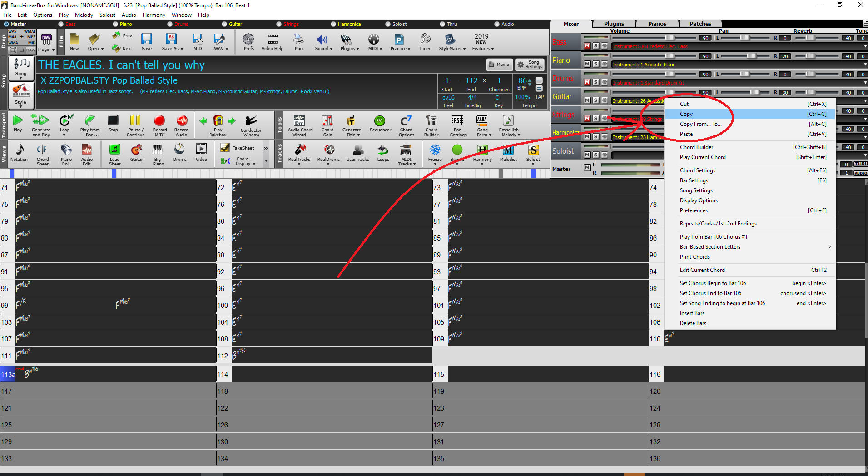Open the Chord Sheet view

coord(43,155)
